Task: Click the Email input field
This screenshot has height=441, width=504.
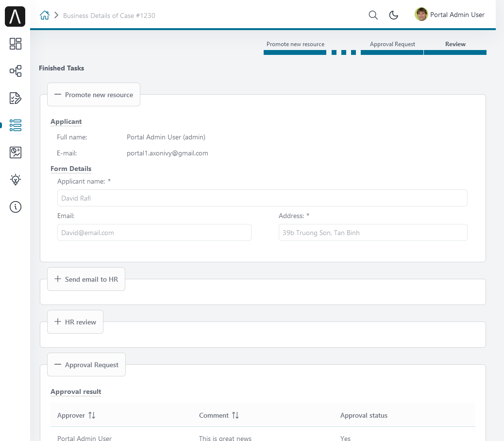Action: (x=154, y=232)
